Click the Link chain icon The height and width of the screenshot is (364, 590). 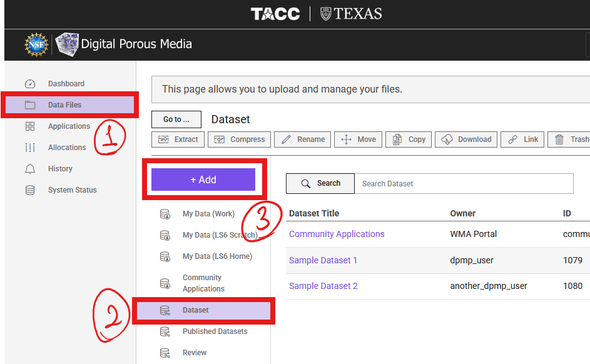tap(512, 139)
